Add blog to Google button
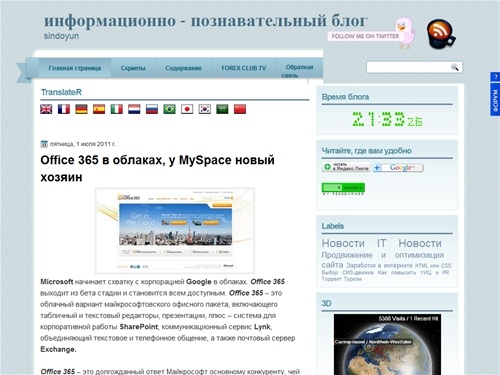 point(398,168)
